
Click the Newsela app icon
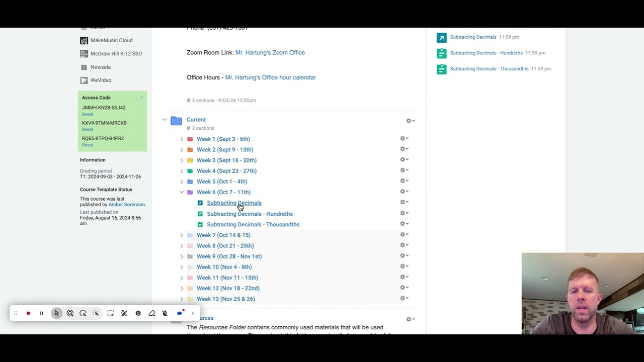click(84, 67)
